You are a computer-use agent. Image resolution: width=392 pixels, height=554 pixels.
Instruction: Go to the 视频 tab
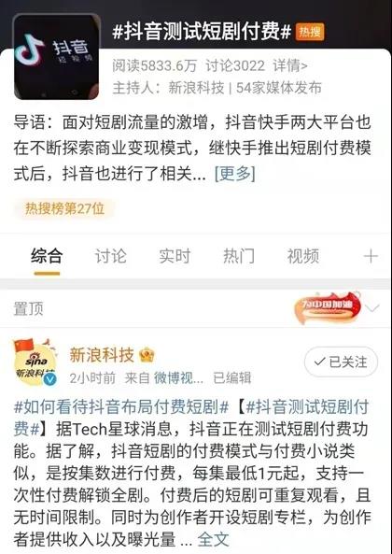tap(303, 256)
